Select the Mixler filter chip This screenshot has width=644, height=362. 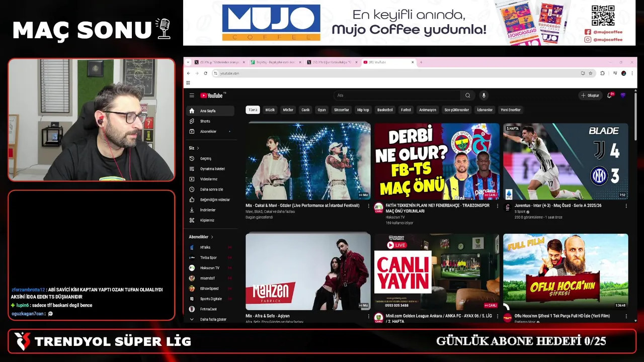click(288, 110)
